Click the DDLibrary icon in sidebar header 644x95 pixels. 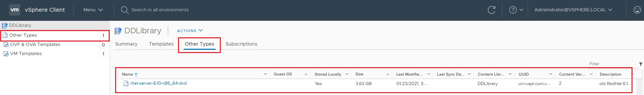[x=5, y=25]
